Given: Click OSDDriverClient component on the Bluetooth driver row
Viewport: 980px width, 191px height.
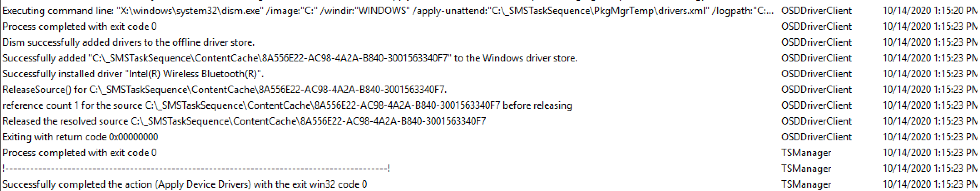Looking at the screenshot, I should 816,74.
